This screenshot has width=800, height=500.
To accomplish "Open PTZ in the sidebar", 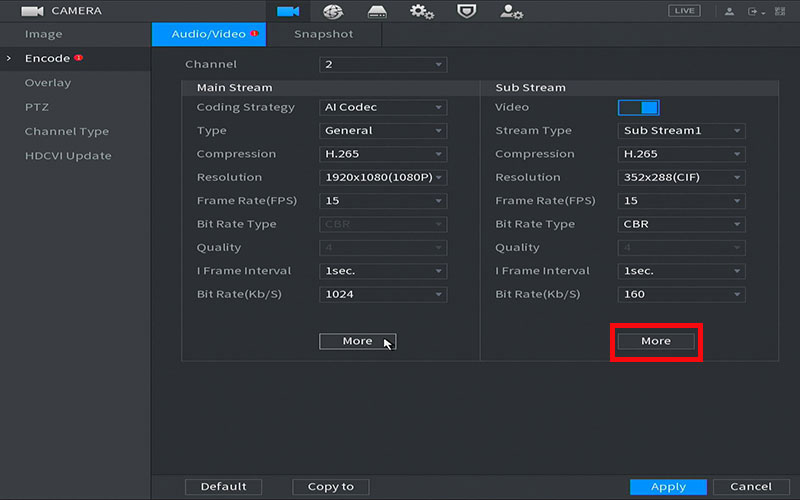I will click(37, 107).
